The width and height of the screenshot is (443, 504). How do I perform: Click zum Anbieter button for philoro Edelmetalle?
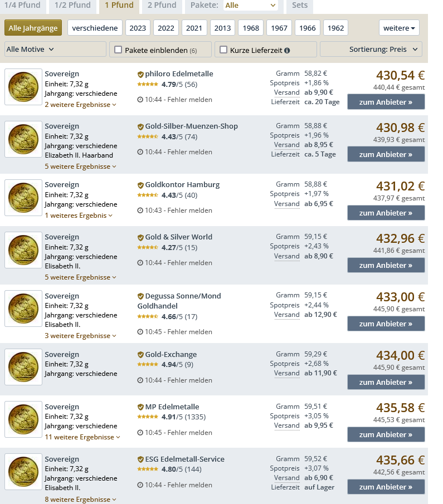click(386, 102)
